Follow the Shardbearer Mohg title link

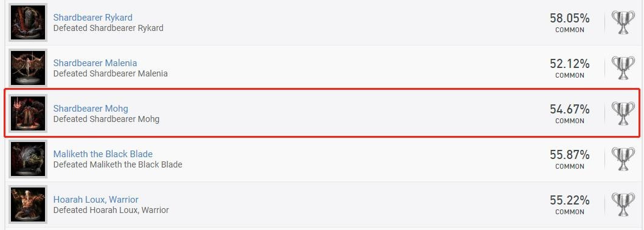click(x=91, y=109)
